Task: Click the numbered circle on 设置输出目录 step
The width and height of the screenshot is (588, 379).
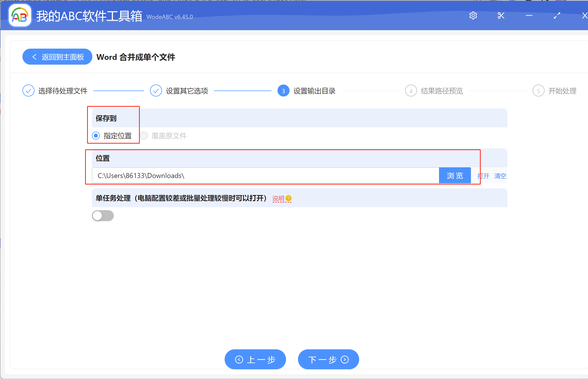Action: click(283, 91)
